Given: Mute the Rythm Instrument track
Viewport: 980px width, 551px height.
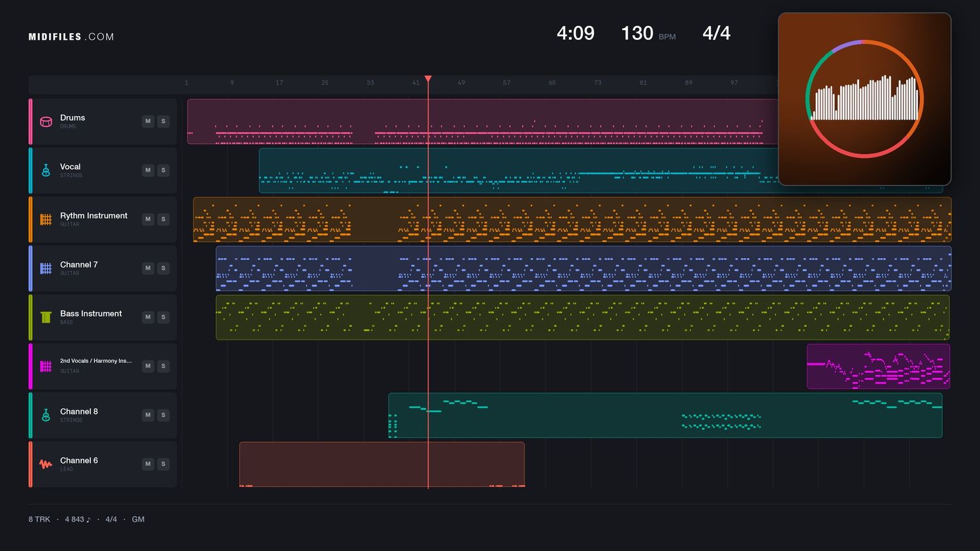Looking at the screenshot, I should 148,219.
